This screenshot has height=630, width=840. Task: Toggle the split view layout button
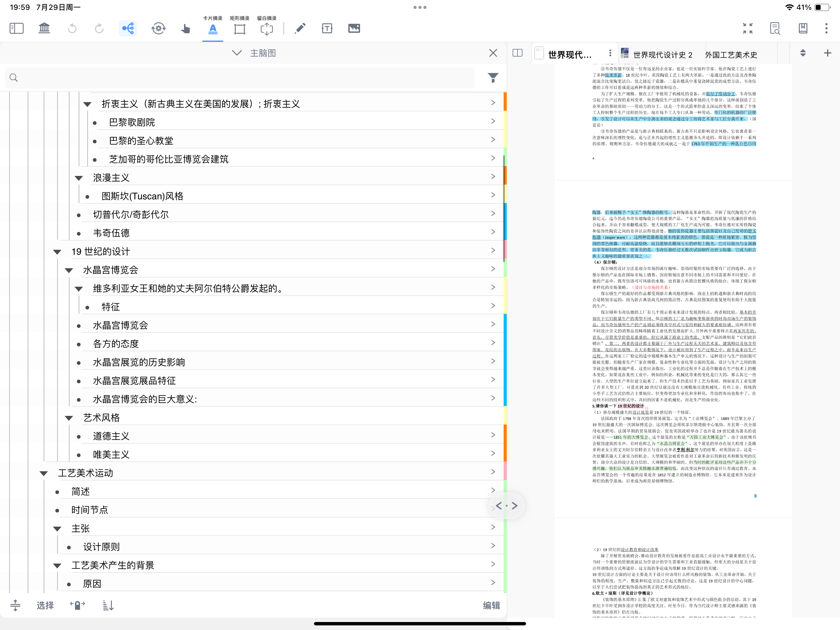click(x=517, y=53)
